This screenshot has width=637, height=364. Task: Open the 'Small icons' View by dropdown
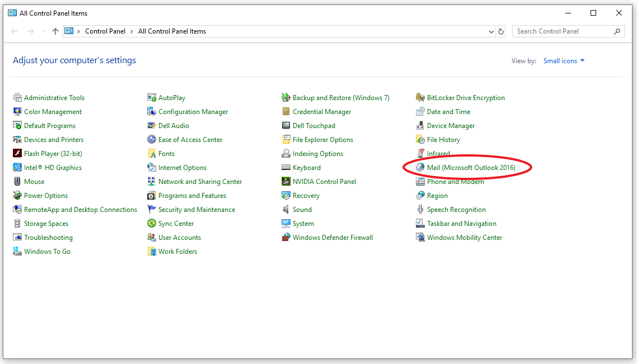(564, 61)
